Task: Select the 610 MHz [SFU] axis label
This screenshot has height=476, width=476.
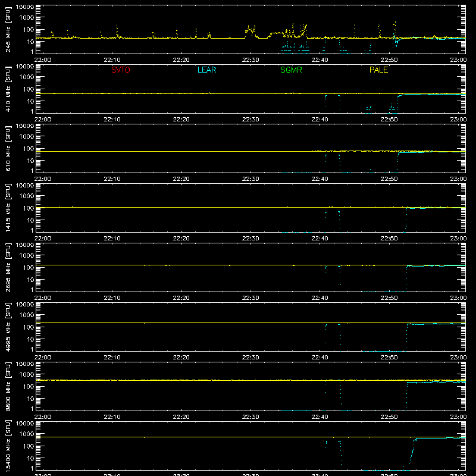Action: point(8,148)
